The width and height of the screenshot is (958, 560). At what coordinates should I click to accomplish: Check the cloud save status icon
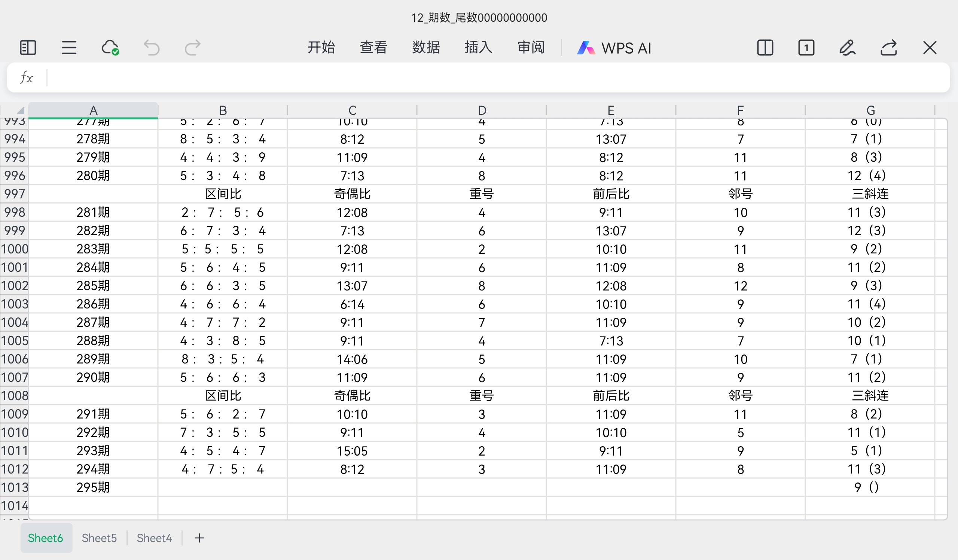pyautogui.click(x=110, y=48)
